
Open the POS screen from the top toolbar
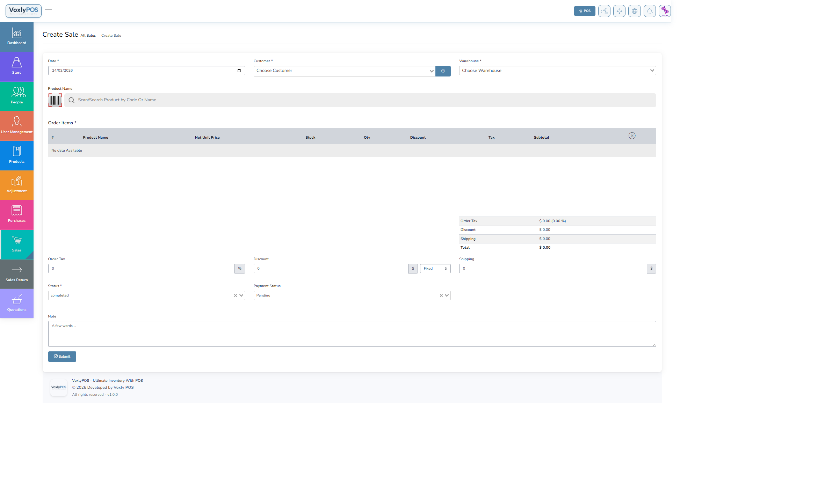point(585,11)
